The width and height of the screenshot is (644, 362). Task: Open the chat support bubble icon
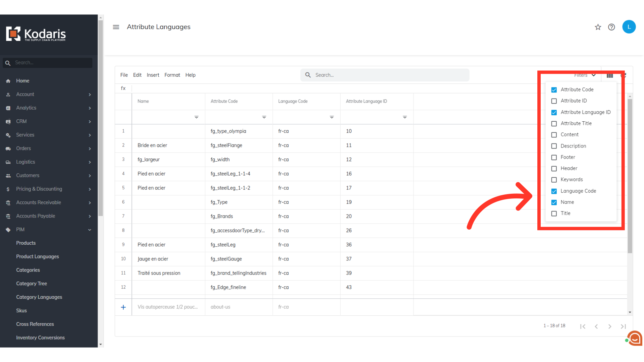635,339
